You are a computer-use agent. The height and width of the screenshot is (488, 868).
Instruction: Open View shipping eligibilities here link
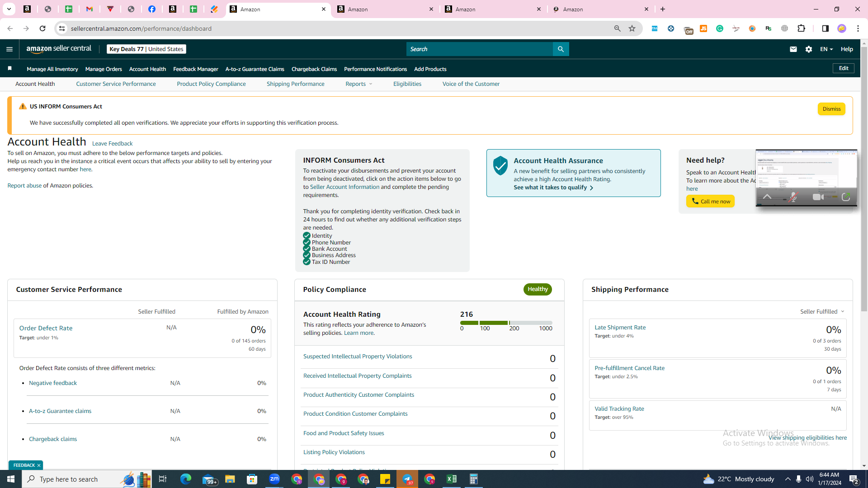click(807, 438)
